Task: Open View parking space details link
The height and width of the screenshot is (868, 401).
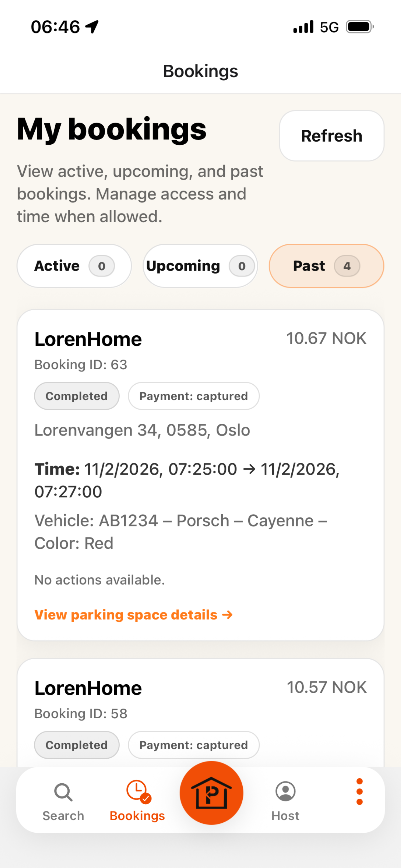Action: pyautogui.click(x=133, y=614)
